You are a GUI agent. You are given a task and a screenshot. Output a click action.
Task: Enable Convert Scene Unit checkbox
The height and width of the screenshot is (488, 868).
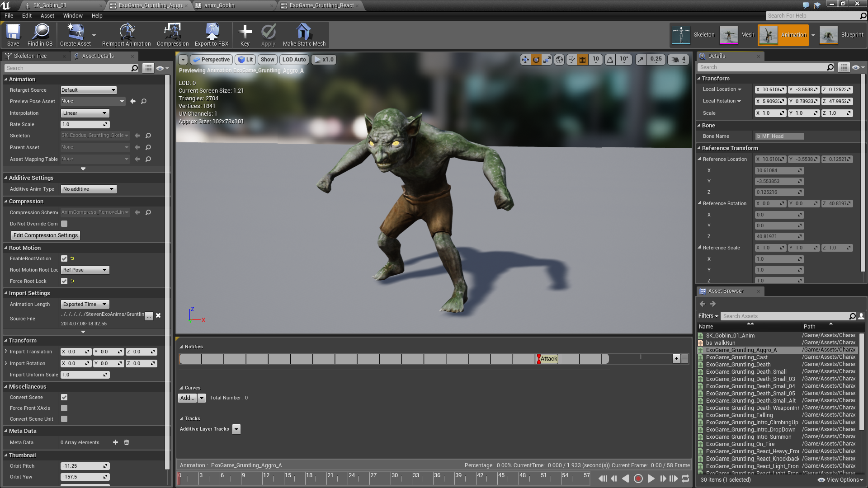[x=64, y=419]
